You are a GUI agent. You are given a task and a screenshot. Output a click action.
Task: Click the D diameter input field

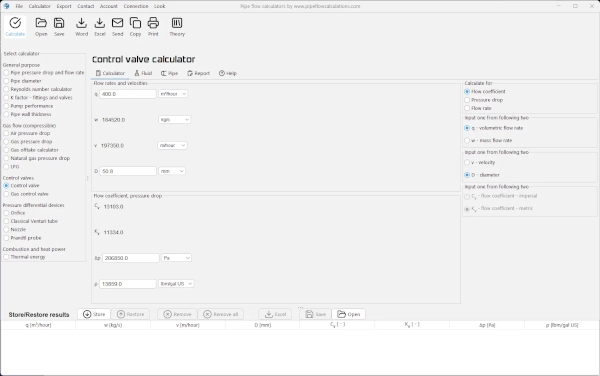(128, 171)
